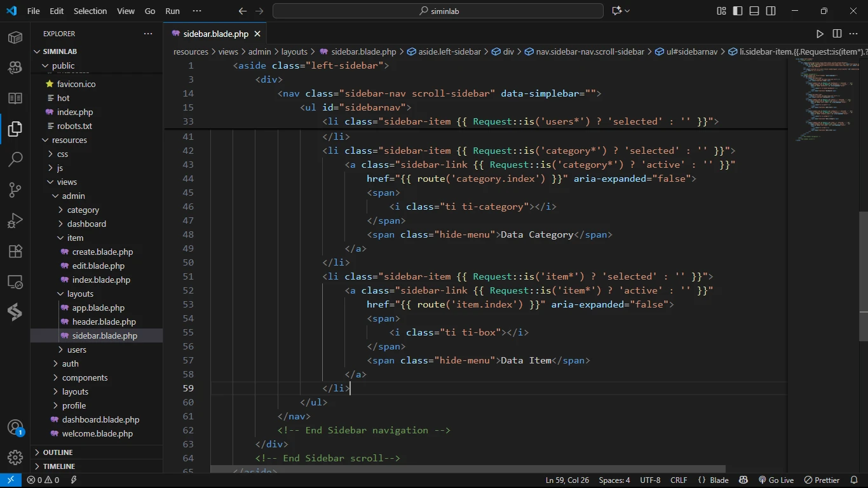Click the siminlab command center search box
Viewport: 868px width, 488px height.
pos(438,11)
